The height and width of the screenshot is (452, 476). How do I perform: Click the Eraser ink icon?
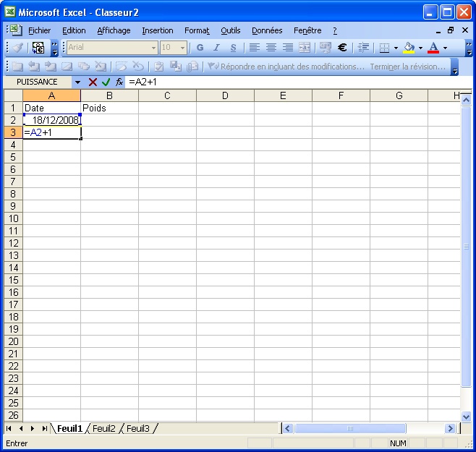point(138,67)
